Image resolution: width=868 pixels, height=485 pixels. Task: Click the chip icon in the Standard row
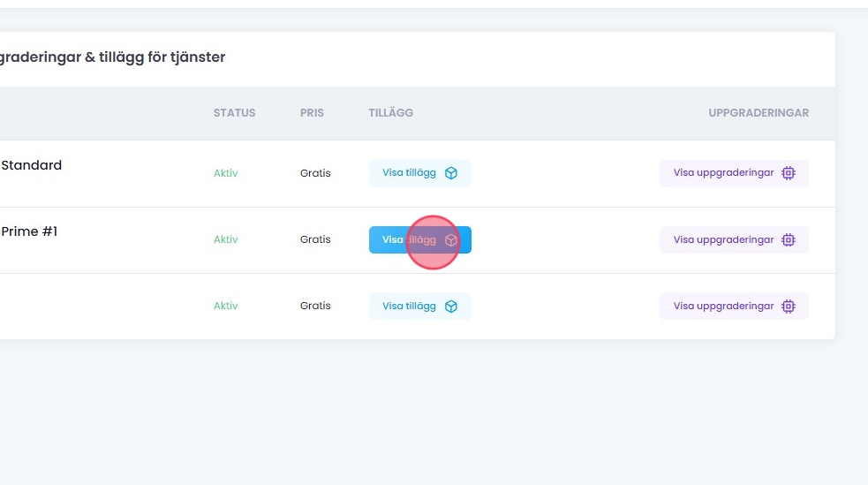coord(789,173)
